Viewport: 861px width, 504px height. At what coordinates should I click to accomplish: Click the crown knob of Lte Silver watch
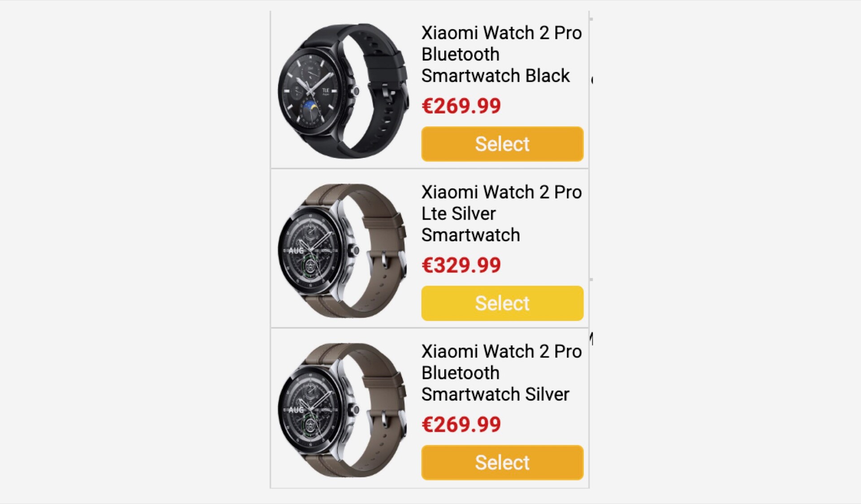356,251
